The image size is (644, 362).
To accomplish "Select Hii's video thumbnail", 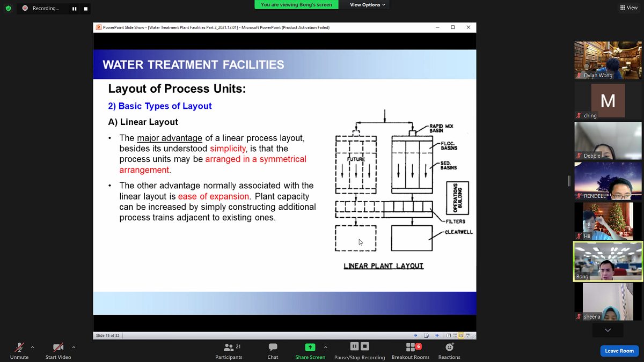I will (608, 221).
